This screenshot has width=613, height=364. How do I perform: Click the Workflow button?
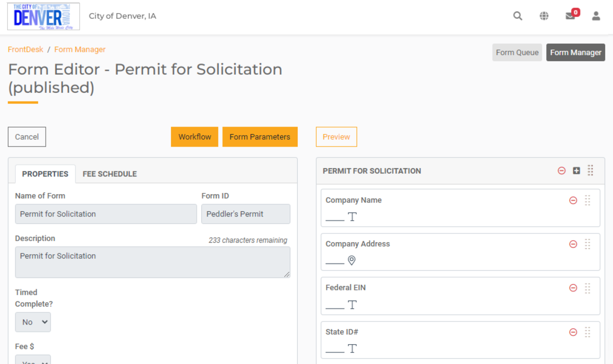194,137
